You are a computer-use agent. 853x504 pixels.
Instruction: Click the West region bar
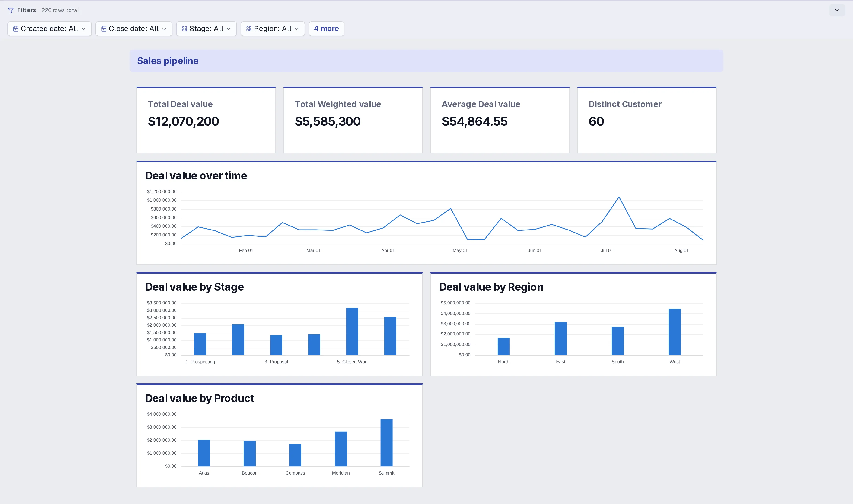pos(675,332)
